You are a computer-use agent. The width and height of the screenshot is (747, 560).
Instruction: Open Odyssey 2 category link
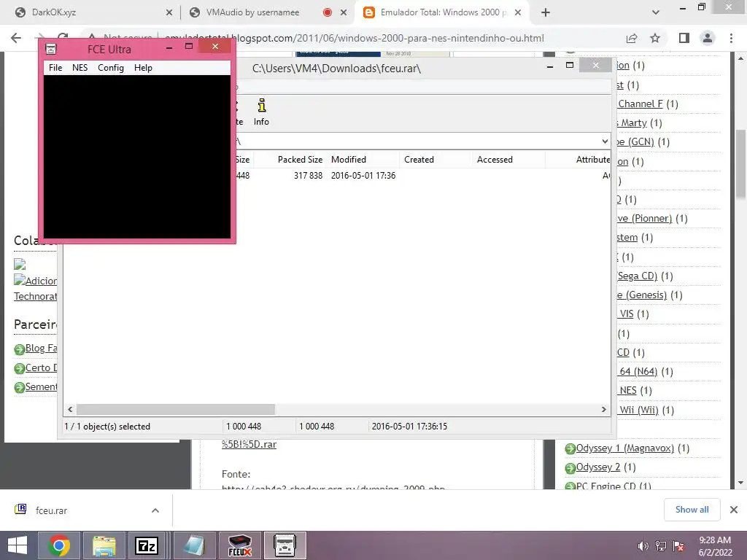(598, 467)
